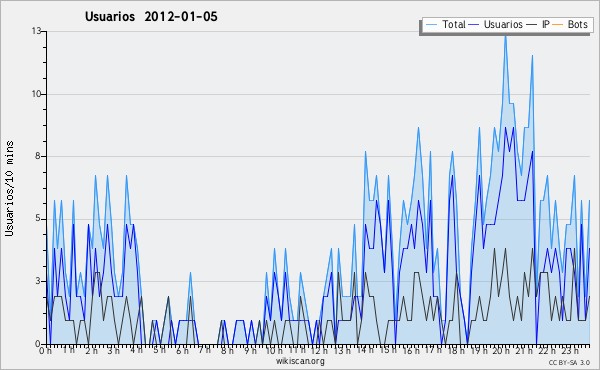Click the x-axis label 0 h
Screen dimensions: 600x370
pyautogui.click(x=46, y=351)
